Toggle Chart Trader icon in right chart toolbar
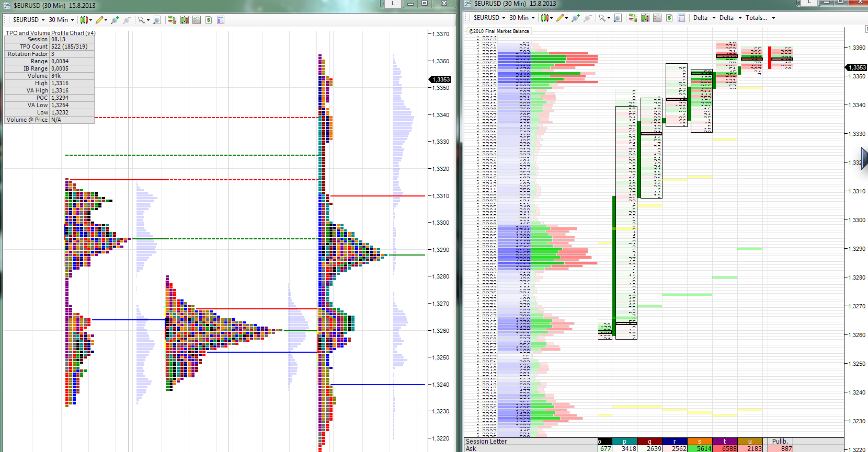 tap(633, 18)
